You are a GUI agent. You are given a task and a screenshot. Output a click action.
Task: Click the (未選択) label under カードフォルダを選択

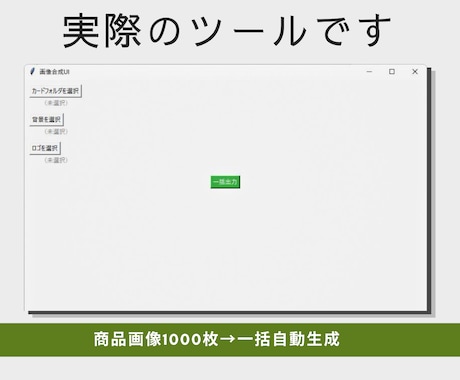56,103
